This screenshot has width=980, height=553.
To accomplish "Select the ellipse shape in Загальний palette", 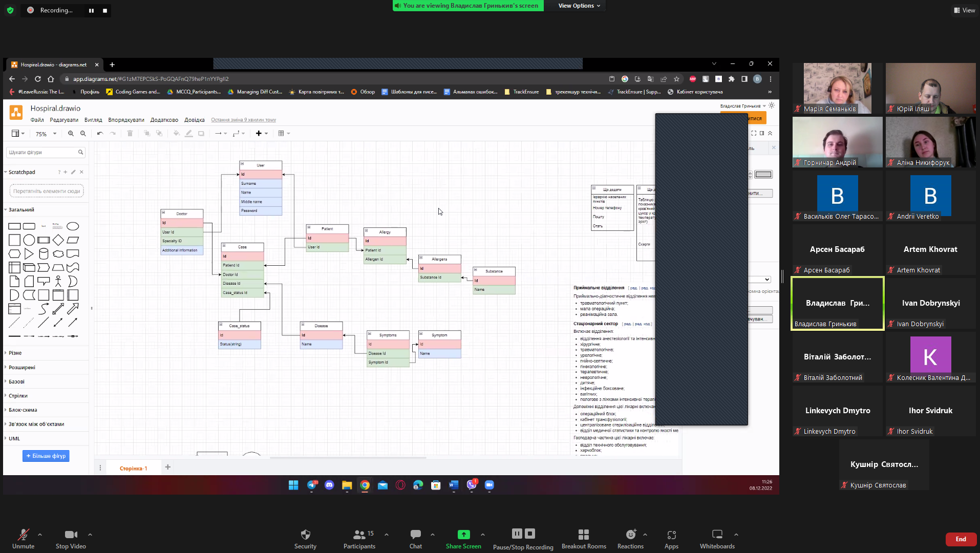I will 73,226.
